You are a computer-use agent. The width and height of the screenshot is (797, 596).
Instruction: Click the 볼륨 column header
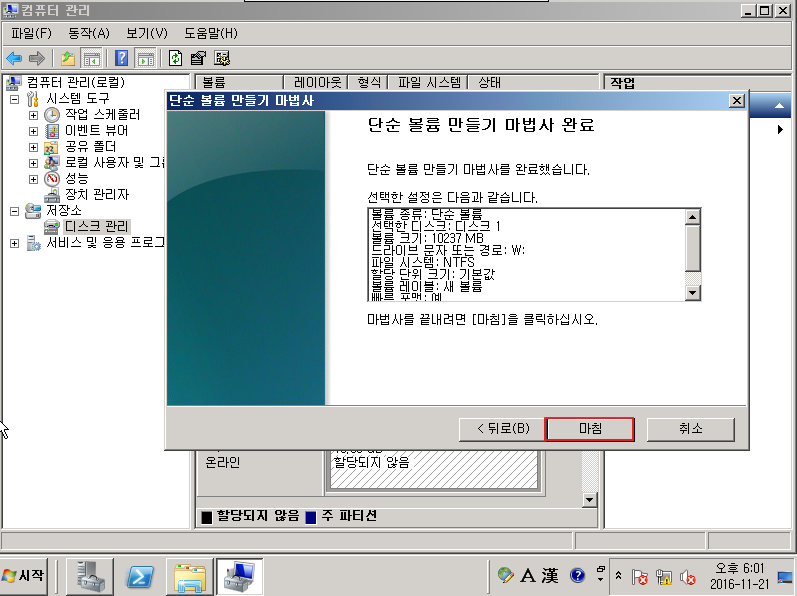coord(239,82)
